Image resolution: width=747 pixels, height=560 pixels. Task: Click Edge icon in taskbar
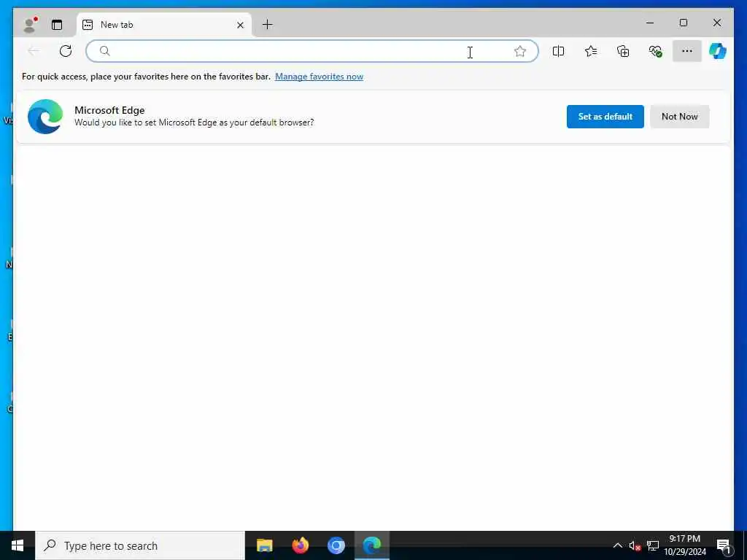(372, 545)
